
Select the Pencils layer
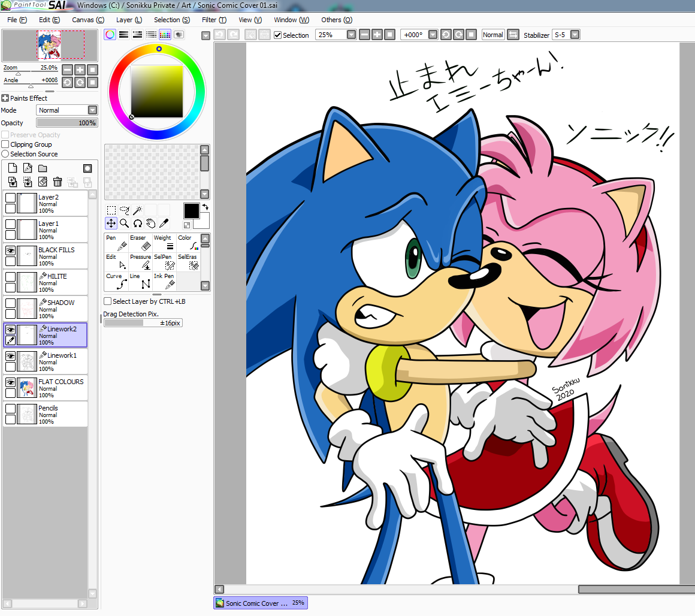[x=45, y=414]
